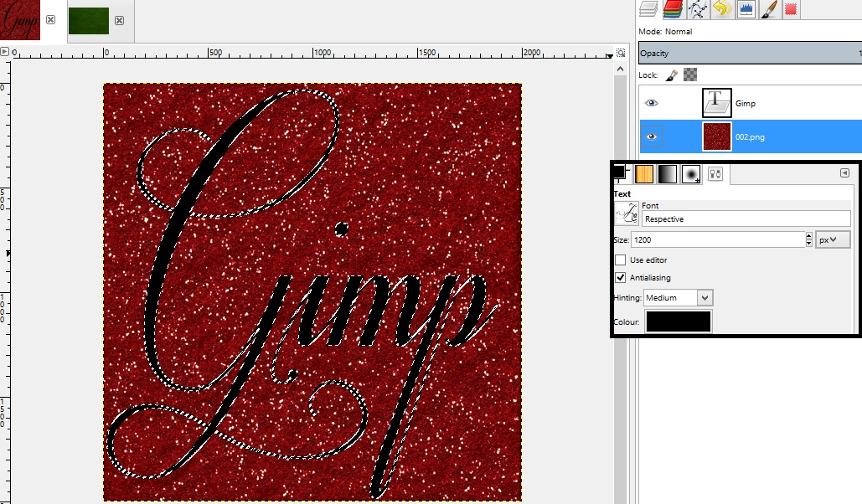
Task: Open the Undo History tab
Action: tap(722, 9)
